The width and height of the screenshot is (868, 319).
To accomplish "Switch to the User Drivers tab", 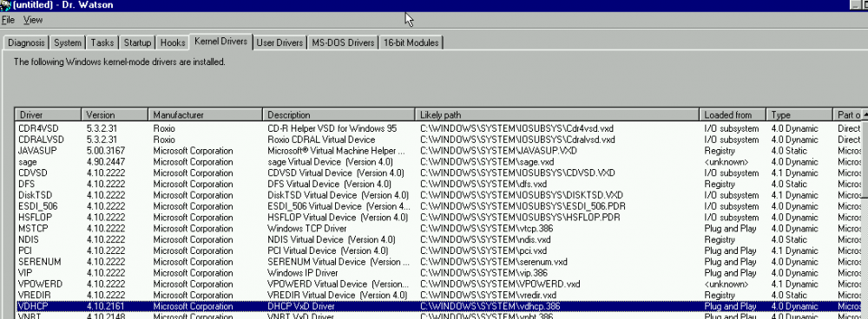I will point(279,42).
